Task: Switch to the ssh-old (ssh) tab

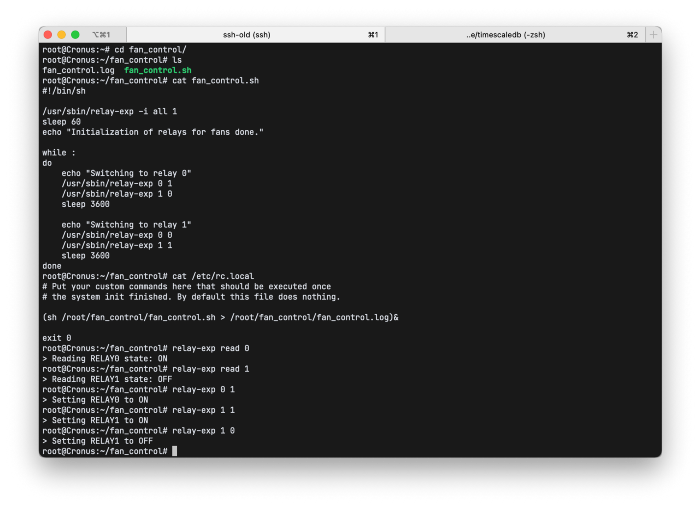Action: (256, 35)
